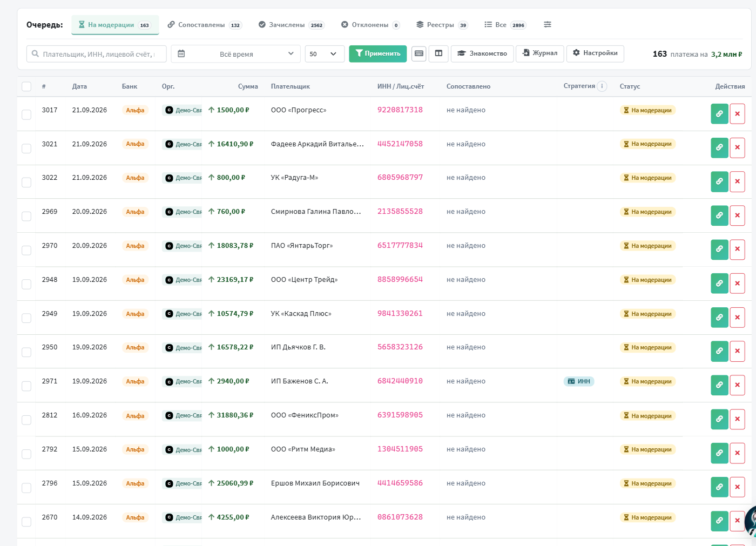Click the ИНН strategy badge in row 2971
Screen dimensions: 756x546
(x=579, y=381)
